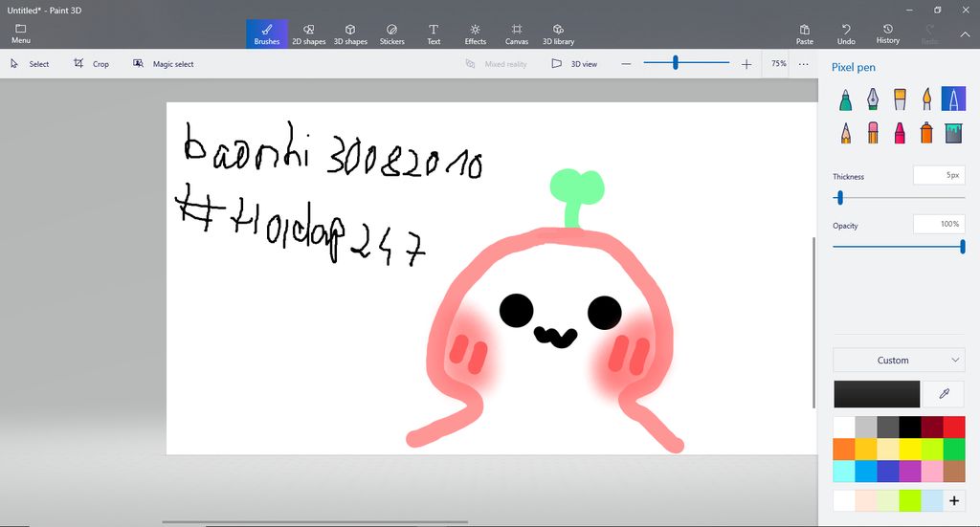Image resolution: width=980 pixels, height=527 pixels.
Task: Pick a color with the eyedropper
Action: pyautogui.click(x=944, y=394)
